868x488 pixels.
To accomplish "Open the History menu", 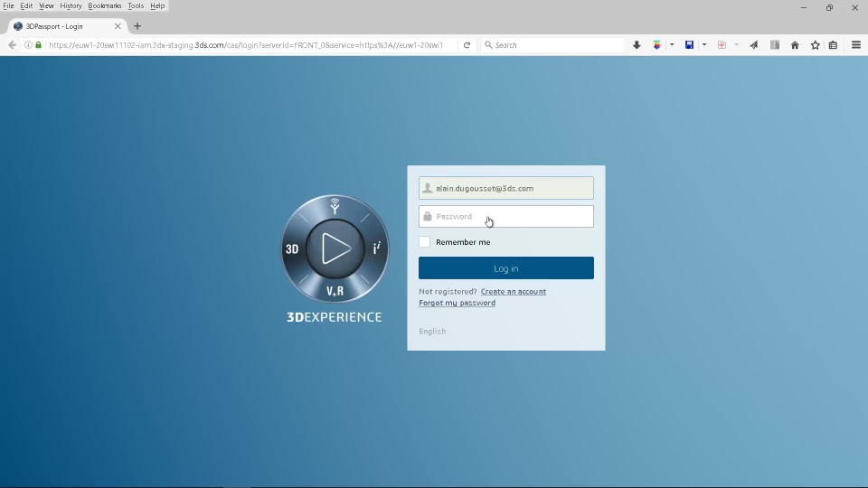I will tap(71, 5).
